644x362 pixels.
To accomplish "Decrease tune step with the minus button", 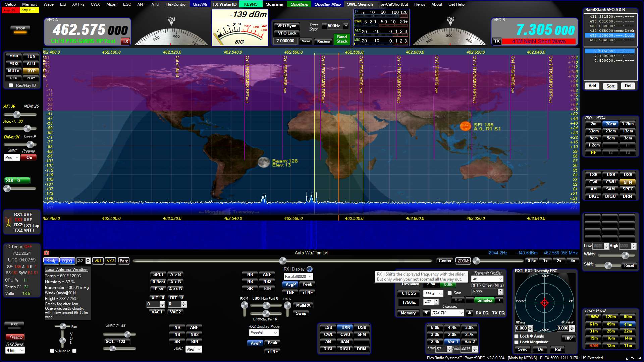I will tap(324, 26).
